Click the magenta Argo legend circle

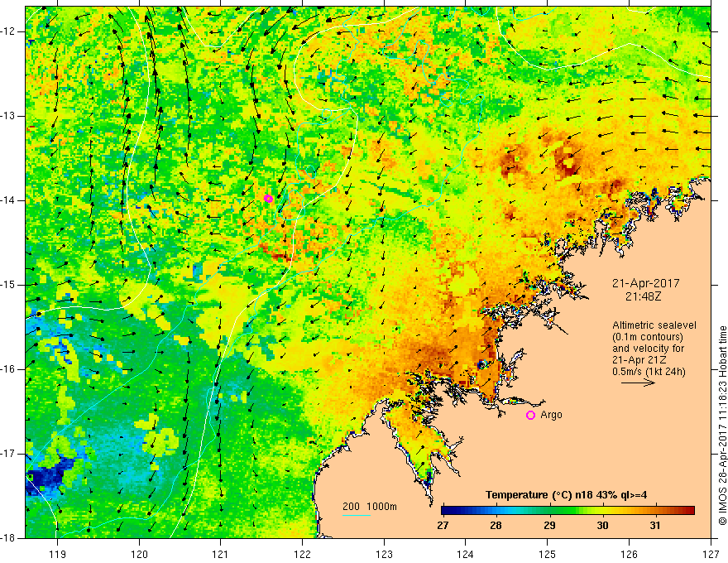530,415
